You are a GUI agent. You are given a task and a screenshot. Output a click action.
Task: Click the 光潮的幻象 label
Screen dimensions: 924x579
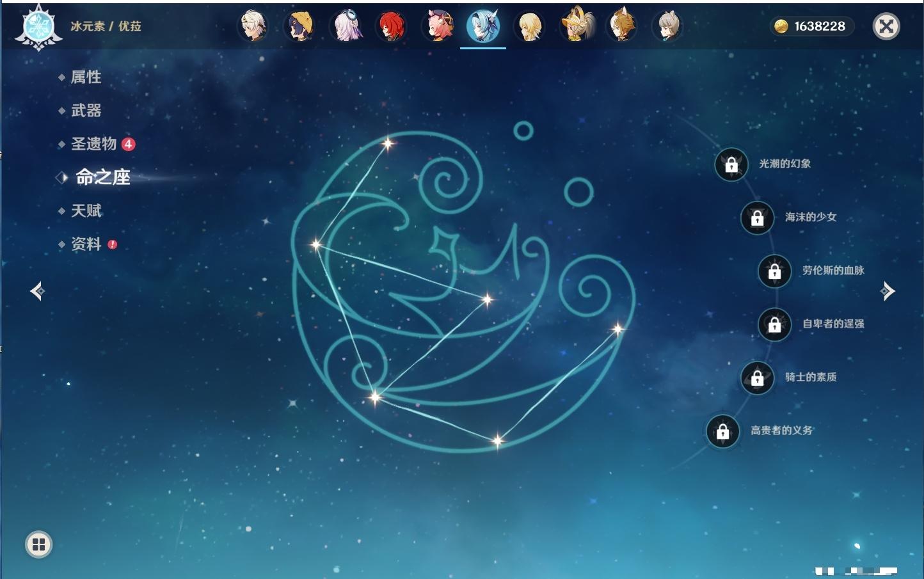785,164
